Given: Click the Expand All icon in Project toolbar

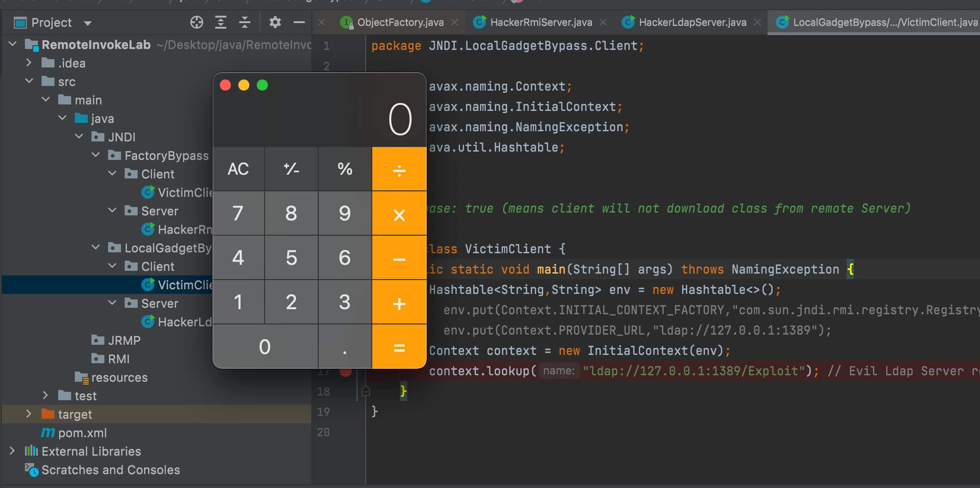Looking at the screenshot, I should [x=221, y=22].
